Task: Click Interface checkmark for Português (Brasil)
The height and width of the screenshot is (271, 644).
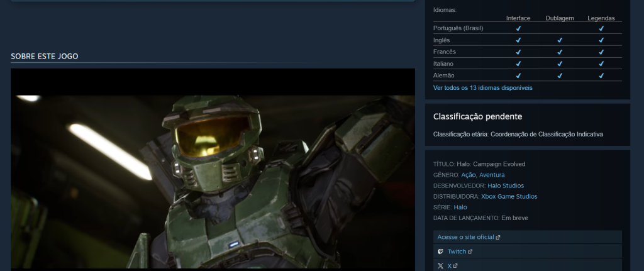Action: [x=518, y=28]
